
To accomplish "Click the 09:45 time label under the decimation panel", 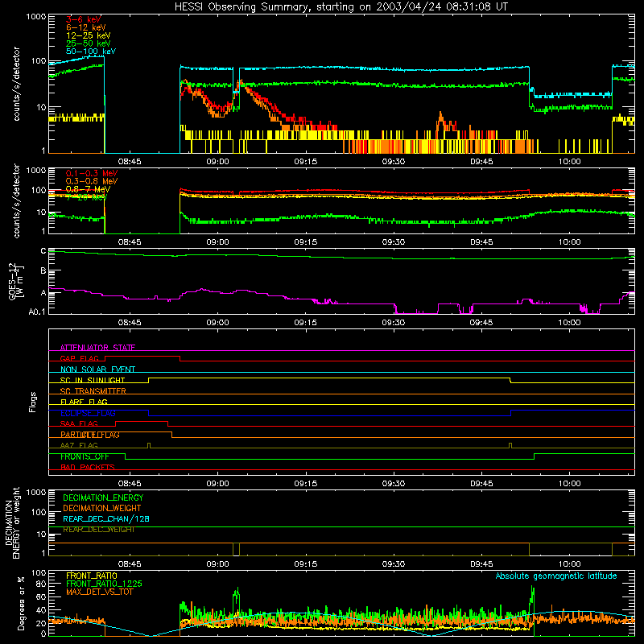I will [x=481, y=564].
